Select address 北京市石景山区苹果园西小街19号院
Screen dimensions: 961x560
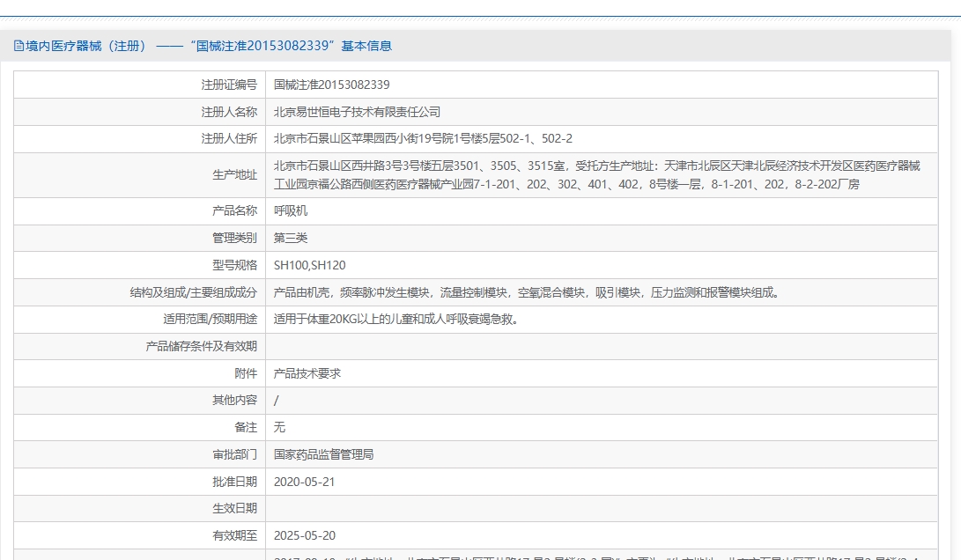[x=423, y=138]
